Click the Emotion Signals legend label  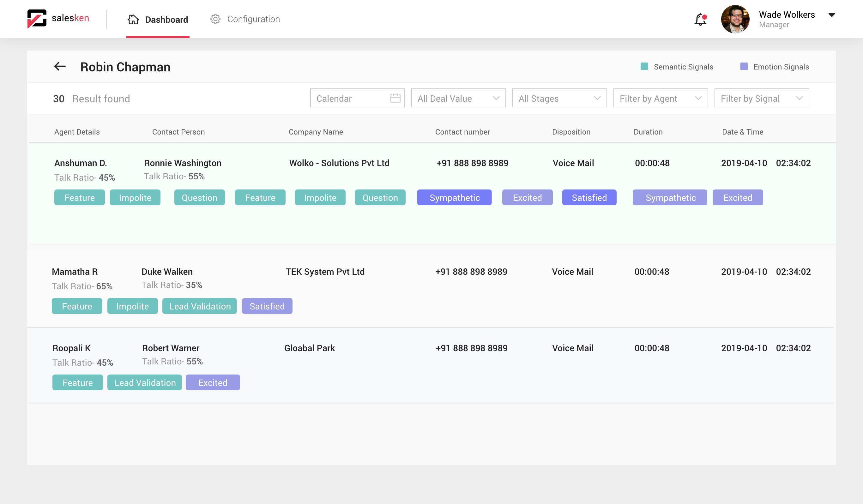[x=781, y=67]
